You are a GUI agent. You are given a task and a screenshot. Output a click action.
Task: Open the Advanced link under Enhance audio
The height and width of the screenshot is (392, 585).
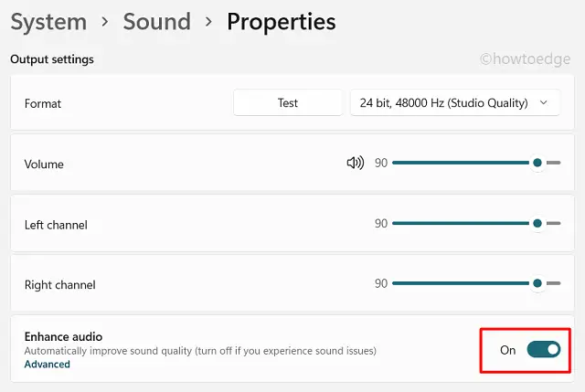pos(47,364)
